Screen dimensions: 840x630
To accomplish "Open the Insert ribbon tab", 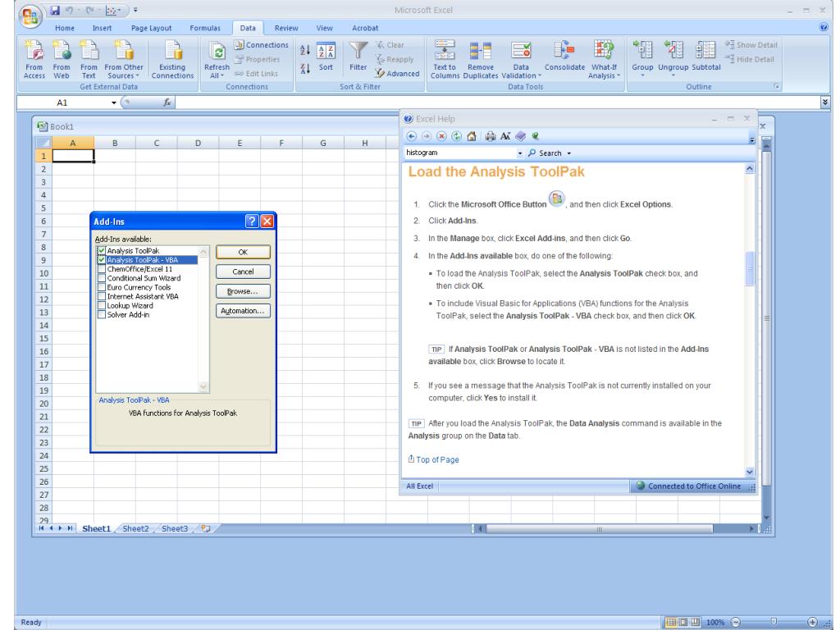I will click(102, 28).
